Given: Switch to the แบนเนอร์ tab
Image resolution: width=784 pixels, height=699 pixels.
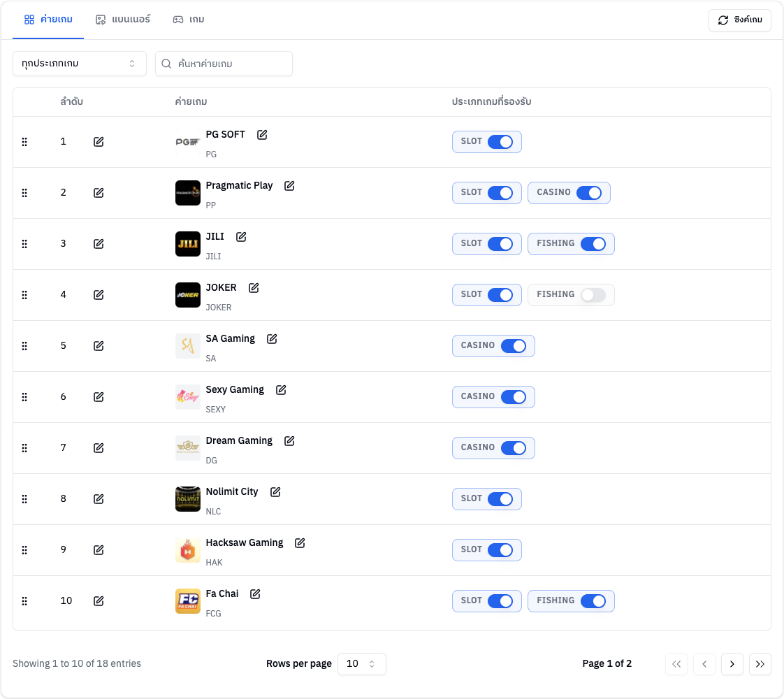Looking at the screenshot, I should (x=123, y=20).
